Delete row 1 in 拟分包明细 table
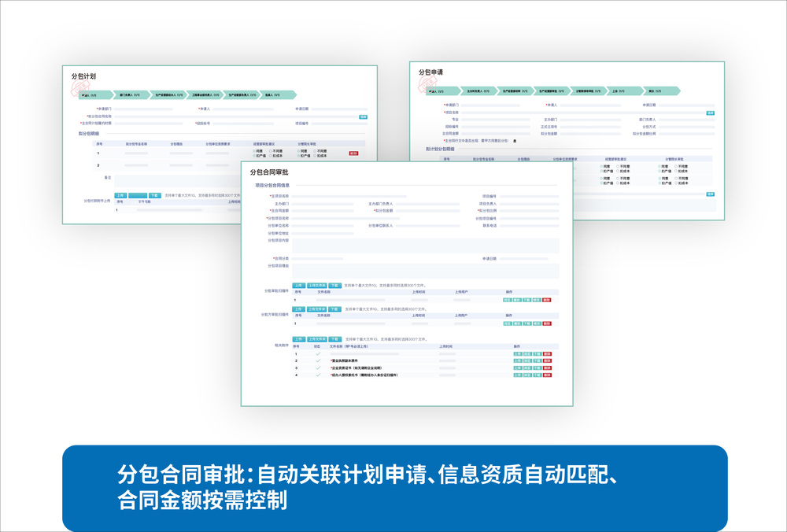 pos(353,153)
